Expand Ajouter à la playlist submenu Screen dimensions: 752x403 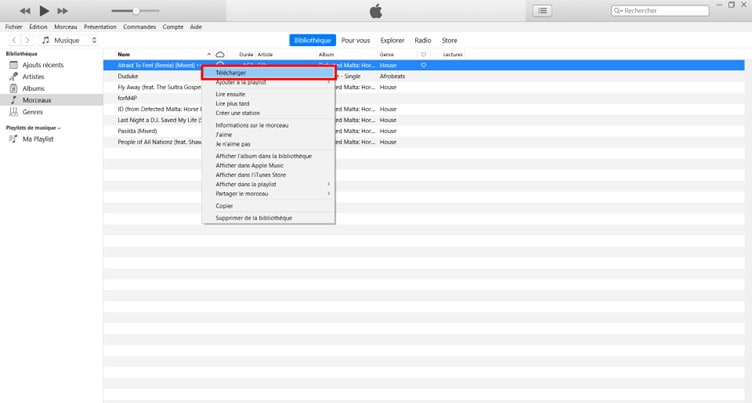pos(269,83)
